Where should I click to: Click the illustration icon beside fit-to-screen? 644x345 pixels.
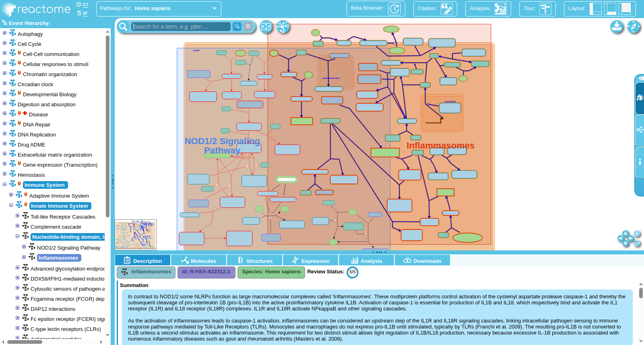(283, 27)
